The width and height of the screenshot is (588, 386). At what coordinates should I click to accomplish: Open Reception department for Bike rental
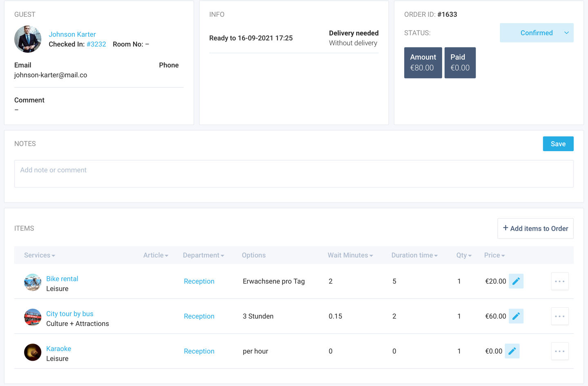click(199, 281)
